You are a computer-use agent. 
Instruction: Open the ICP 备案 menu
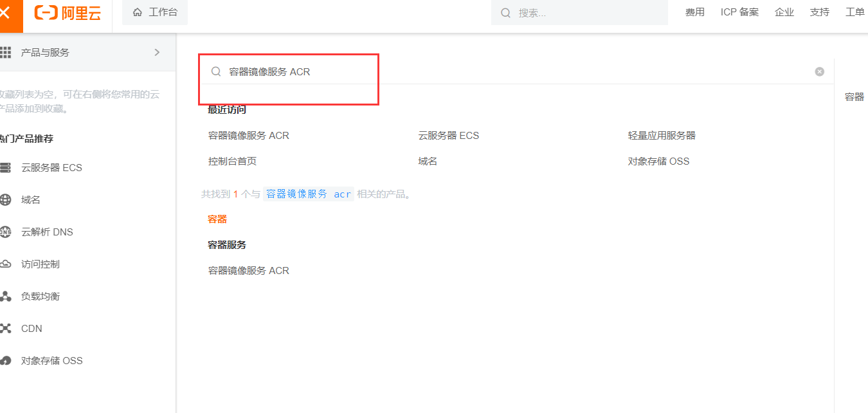coord(739,12)
